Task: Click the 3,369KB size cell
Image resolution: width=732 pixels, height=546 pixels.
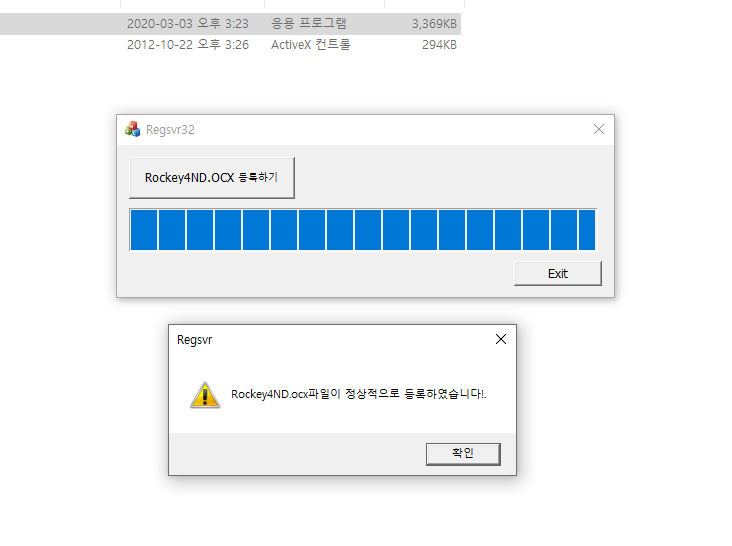Action: coord(434,24)
